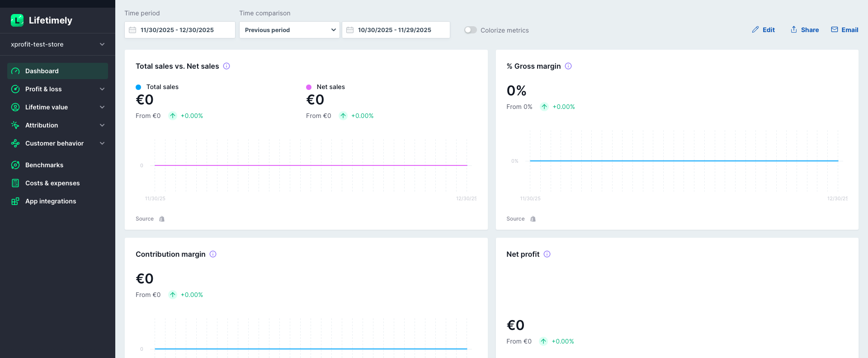Click the calendar icon in Time period field
This screenshot has width=868, height=358.
pos(132,30)
